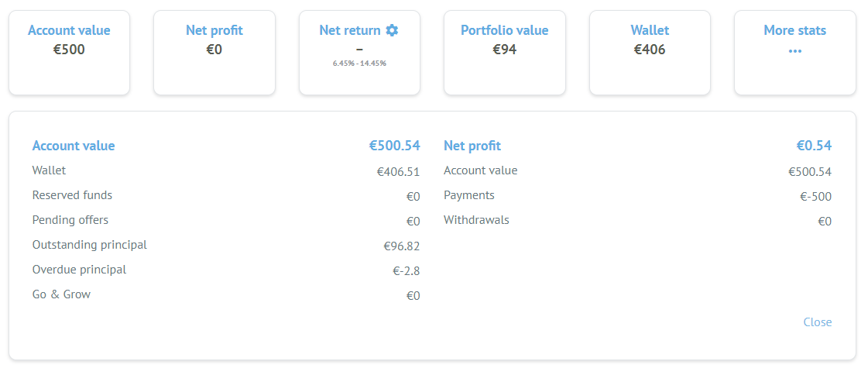
Task: Click the Withdrawals row label
Action: [476, 220]
